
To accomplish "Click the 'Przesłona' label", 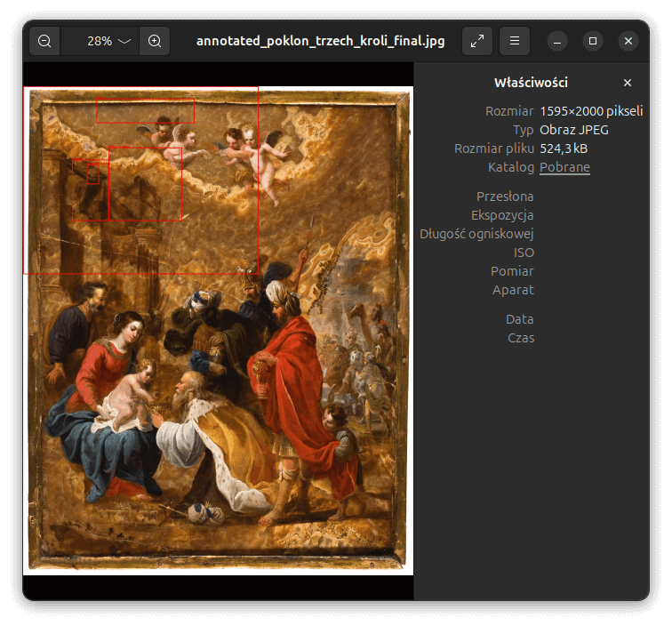I will [505, 197].
